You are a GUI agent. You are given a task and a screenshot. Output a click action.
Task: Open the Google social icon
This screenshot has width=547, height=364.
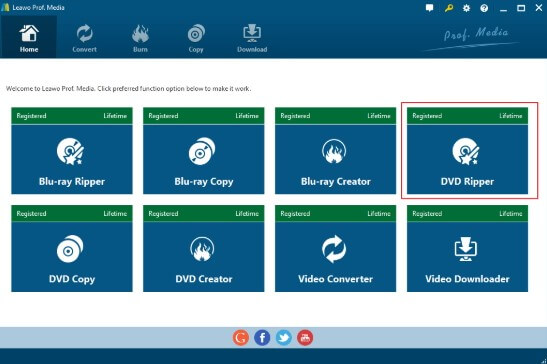click(241, 337)
